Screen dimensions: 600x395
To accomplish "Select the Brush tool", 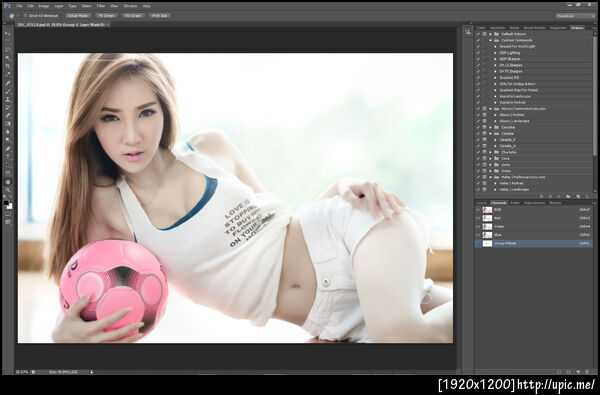I will click(8, 91).
